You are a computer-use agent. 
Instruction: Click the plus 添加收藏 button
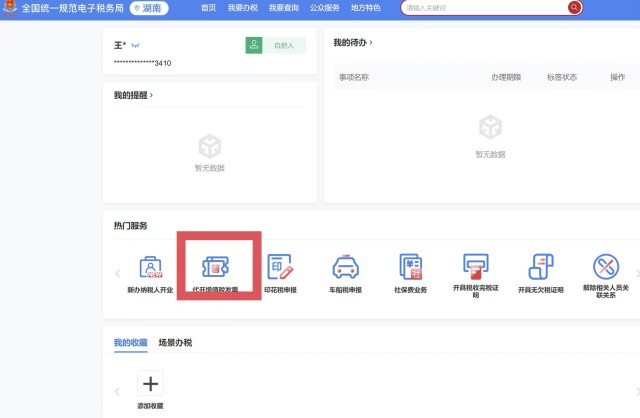tap(150, 383)
